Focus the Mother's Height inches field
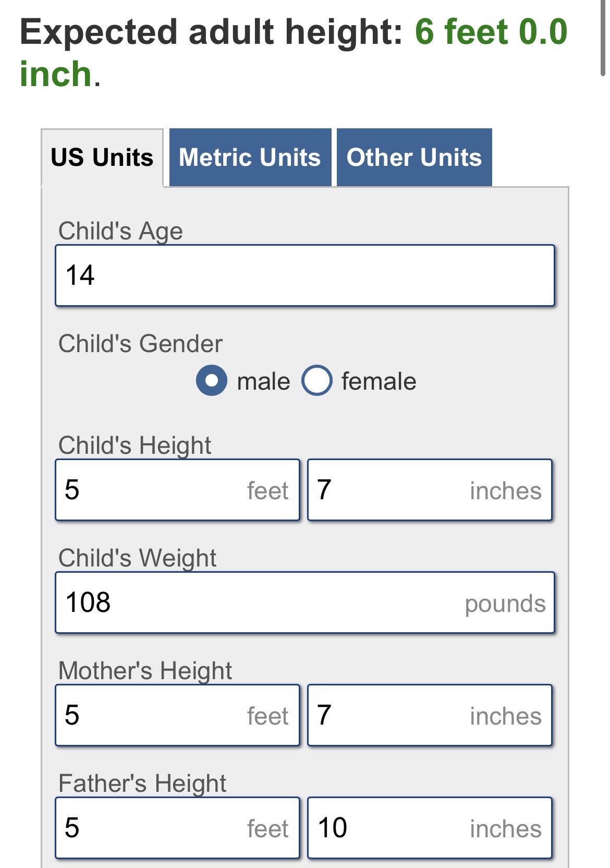Image resolution: width=610 pixels, height=868 pixels. coord(430,715)
